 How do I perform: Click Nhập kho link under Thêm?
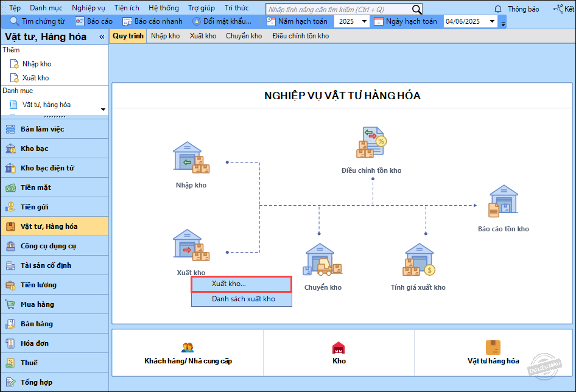tap(37, 64)
